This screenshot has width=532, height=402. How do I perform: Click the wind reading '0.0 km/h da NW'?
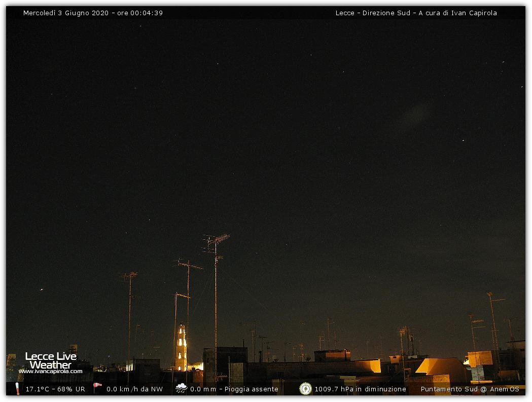[135, 389]
